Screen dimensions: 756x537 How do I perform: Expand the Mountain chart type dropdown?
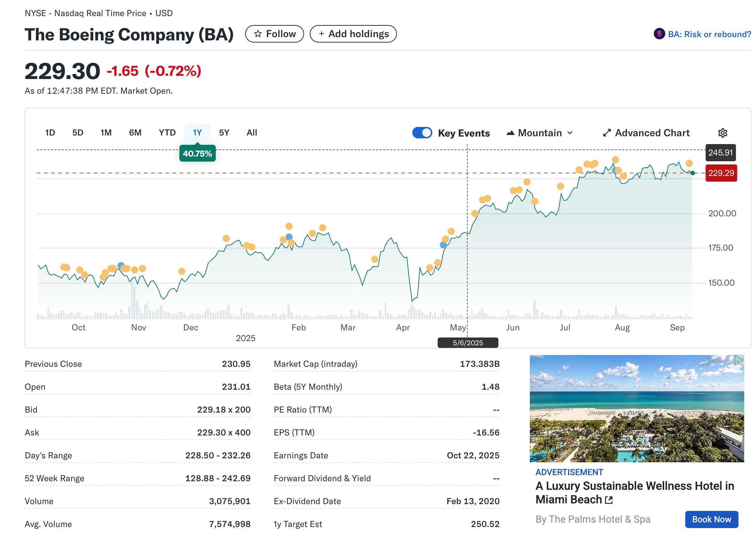click(540, 133)
